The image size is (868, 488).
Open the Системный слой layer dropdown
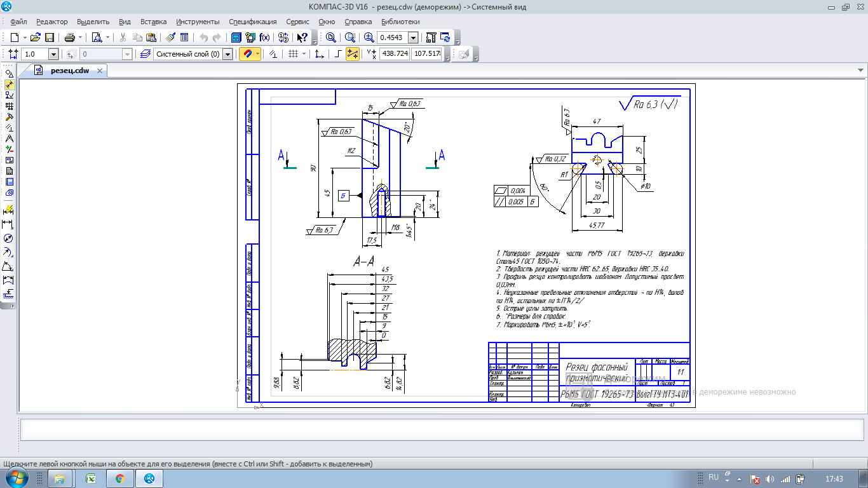[x=227, y=55]
